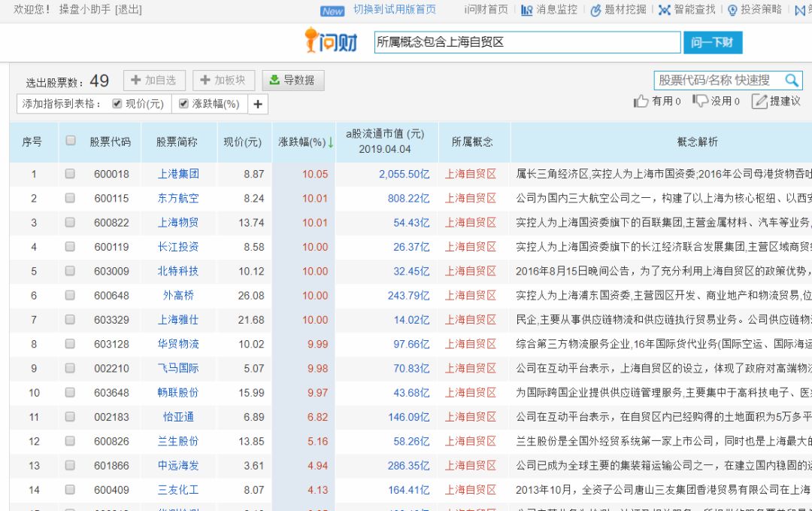Open stock page for 东方航空
This screenshot has width=812, height=511.
(x=177, y=198)
